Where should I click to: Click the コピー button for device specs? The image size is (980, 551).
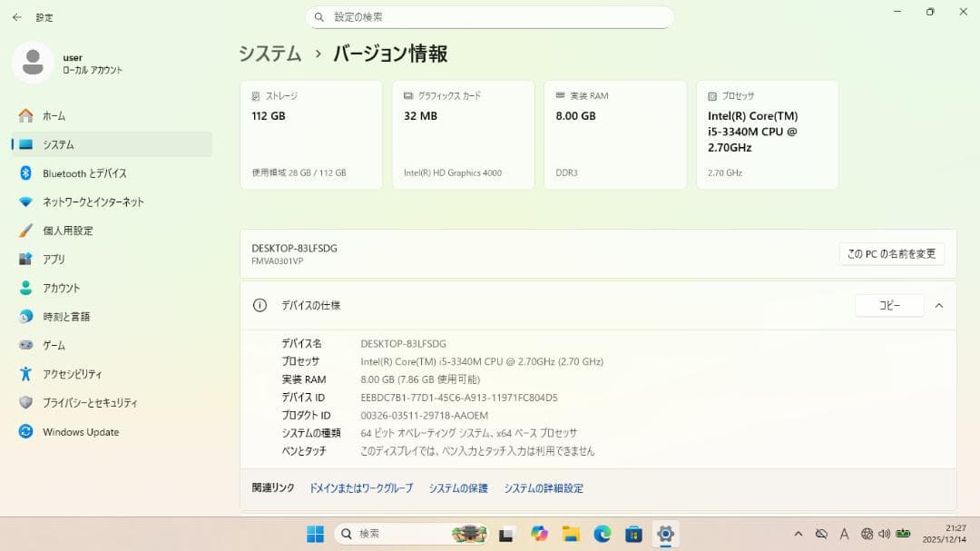pos(888,305)
